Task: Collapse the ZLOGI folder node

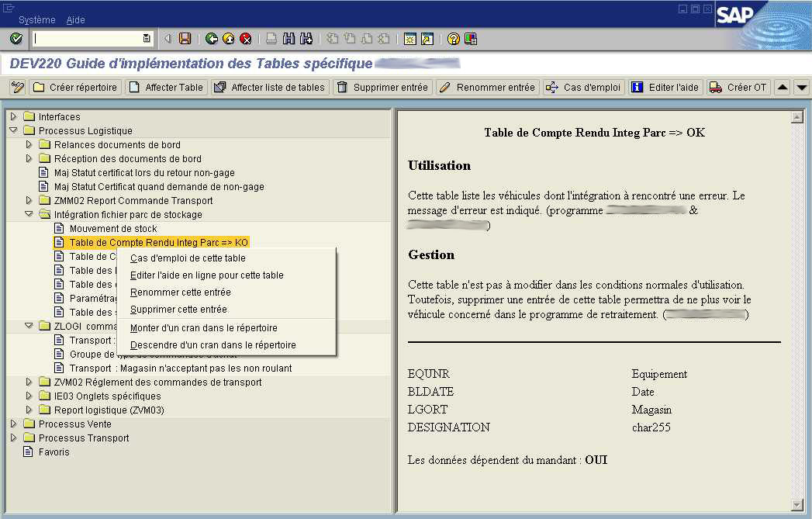Action: pos(29,326)
